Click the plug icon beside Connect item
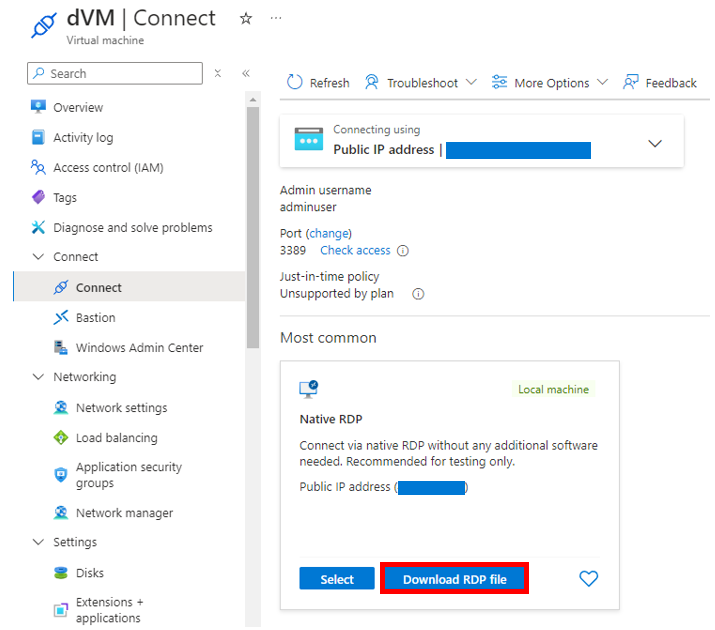 pyautogui.click(x=61, y=287)
